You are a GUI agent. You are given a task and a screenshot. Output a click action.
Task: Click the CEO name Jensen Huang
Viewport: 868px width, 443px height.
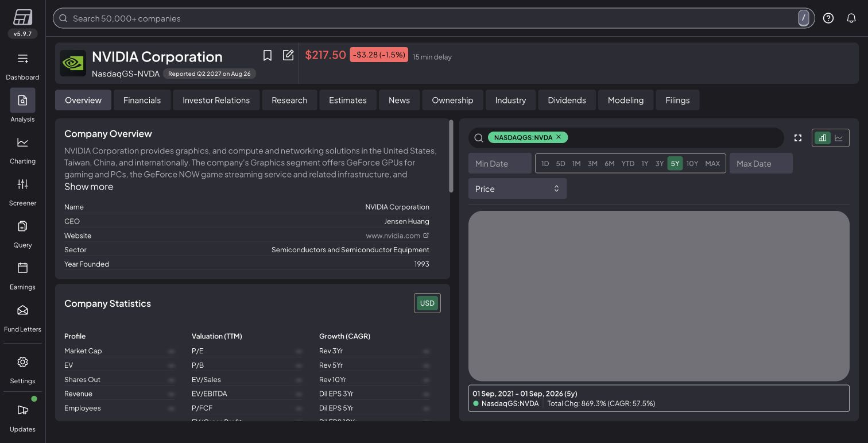coord(406,221)
